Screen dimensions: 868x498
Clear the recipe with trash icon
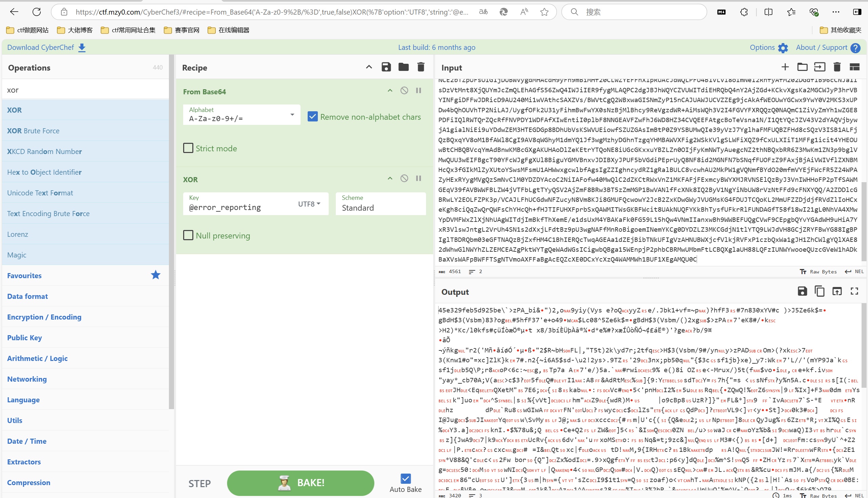[x=421, y=67]
